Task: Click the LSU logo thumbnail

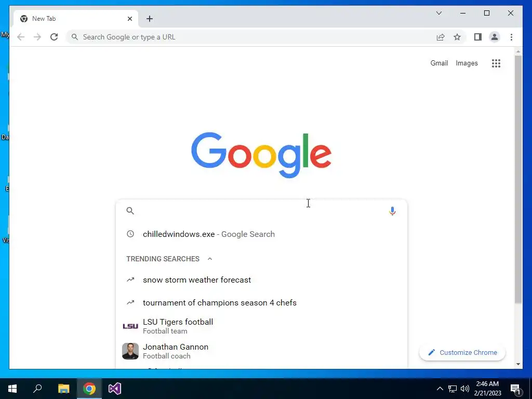Action: 130,326
